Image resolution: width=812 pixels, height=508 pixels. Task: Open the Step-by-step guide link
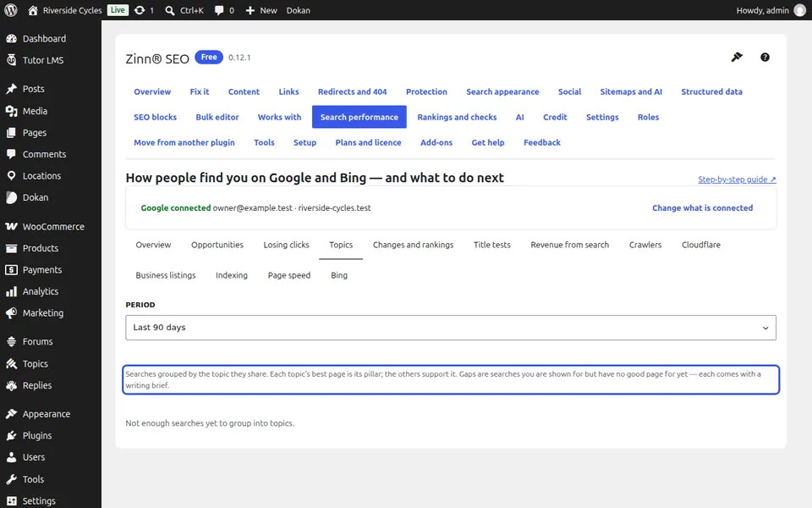[x=737, y=179]
